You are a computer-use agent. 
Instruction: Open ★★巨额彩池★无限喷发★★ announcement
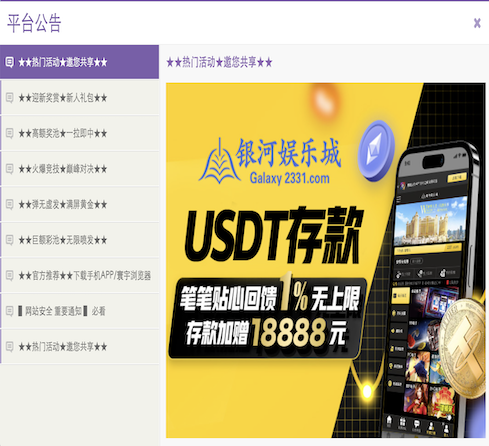click(x=79, y=240)
